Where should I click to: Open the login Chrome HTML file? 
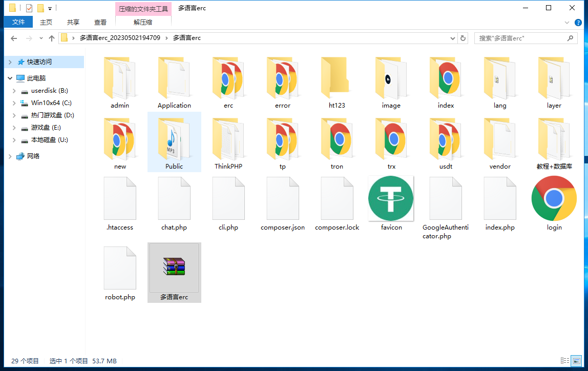tap(554, 199)
